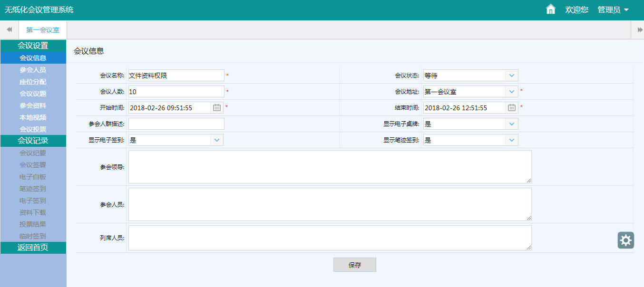644x287 pixels.
Task: Expand the 会议状态 dropdown
Action: [x=511, y=76]
